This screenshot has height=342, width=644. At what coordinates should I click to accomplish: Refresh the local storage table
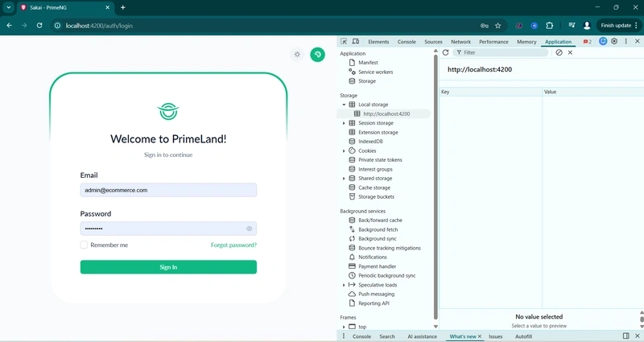point(445,52)
